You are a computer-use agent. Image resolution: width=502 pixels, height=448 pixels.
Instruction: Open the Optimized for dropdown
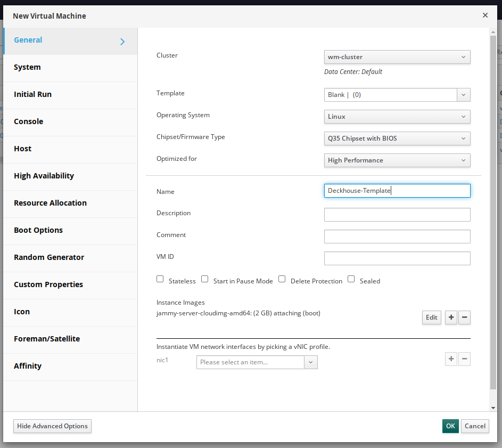[397, 160]
